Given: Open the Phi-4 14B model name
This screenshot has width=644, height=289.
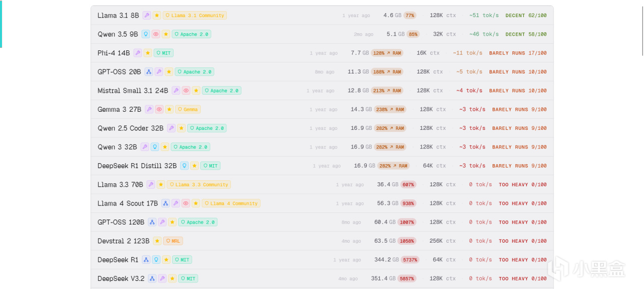Looking at the screenshot, I should (x=114, y=53).
